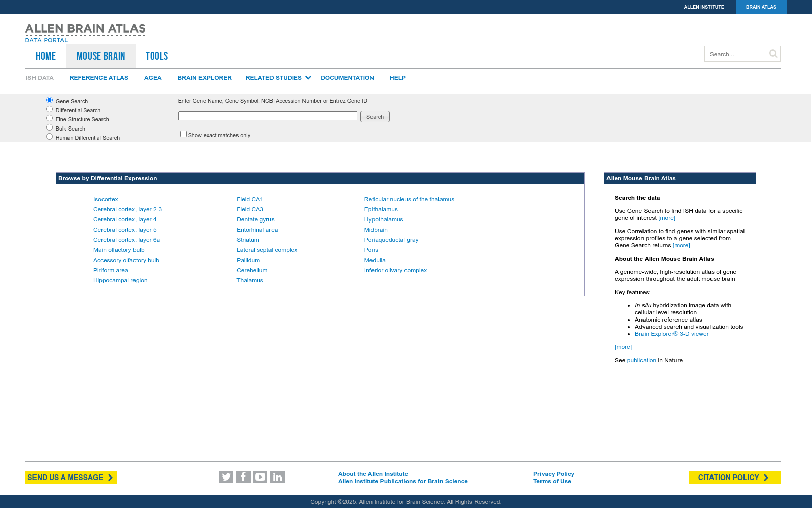Click the gene Search button
Screen dimensions: 812x508
coord(375,117)
